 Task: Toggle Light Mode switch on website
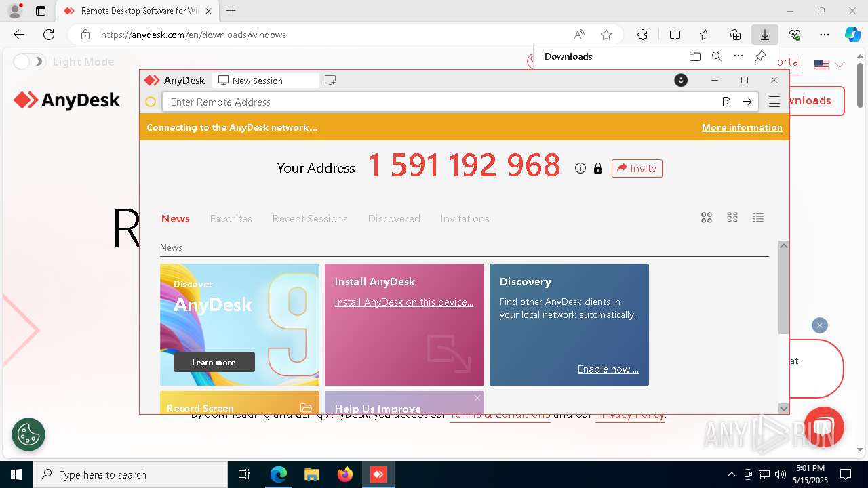30,62
